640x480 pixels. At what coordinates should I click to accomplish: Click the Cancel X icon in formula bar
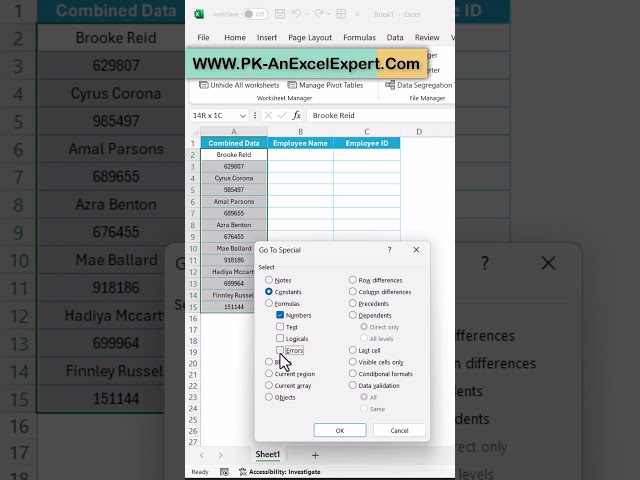pos(268,116)
